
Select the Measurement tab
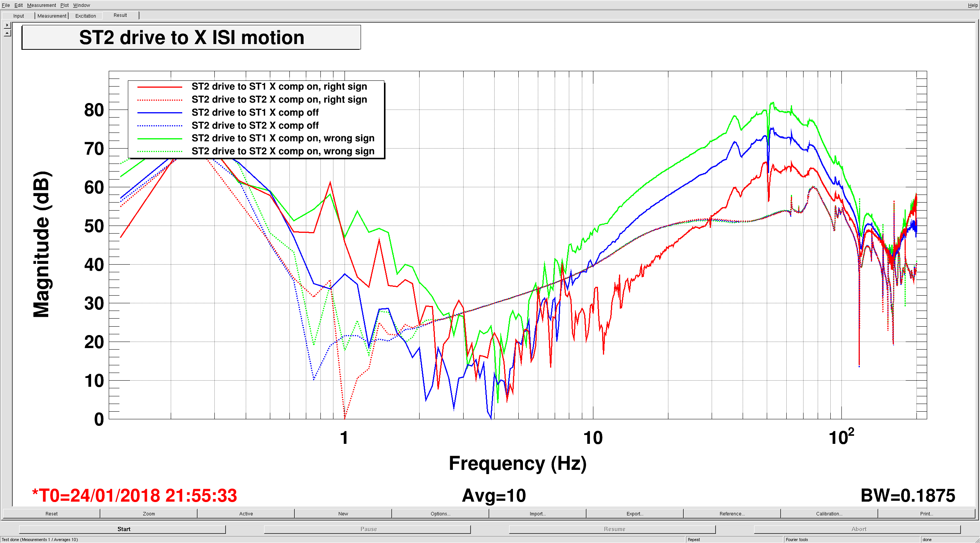click(x=52, y=16)
